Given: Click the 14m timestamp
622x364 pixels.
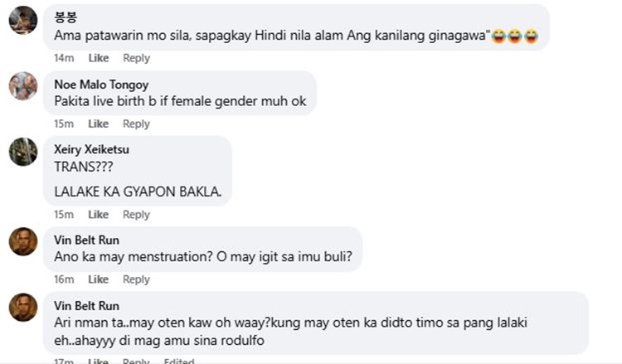Looking at the screenshot, I should (x=64, y=58).
